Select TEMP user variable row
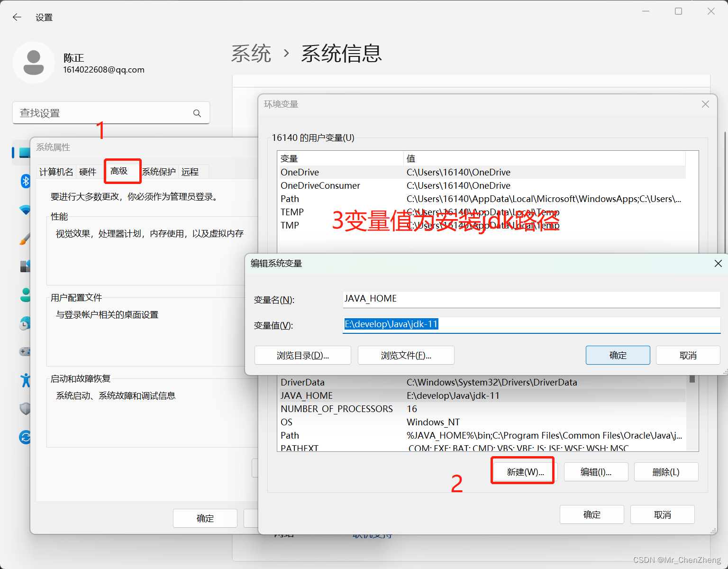 [482, 212]
